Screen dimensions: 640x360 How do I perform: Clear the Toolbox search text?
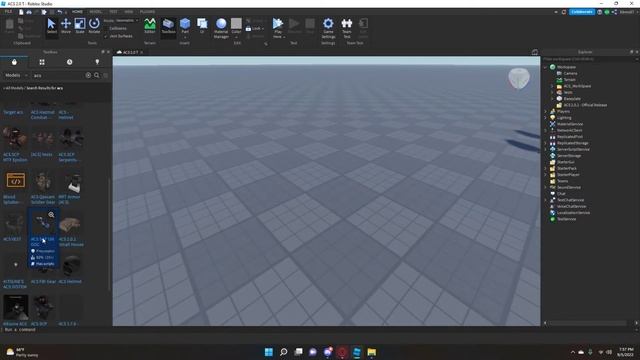click(88, 76)
